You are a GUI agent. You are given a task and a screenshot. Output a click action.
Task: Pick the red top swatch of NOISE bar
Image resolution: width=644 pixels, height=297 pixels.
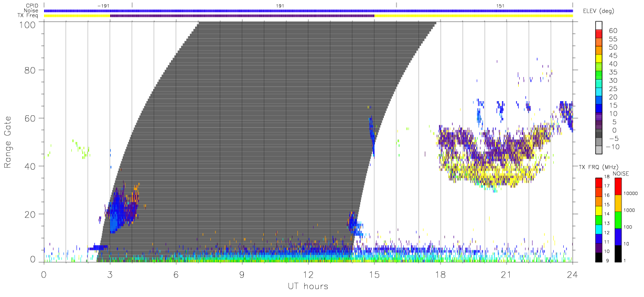617,186
